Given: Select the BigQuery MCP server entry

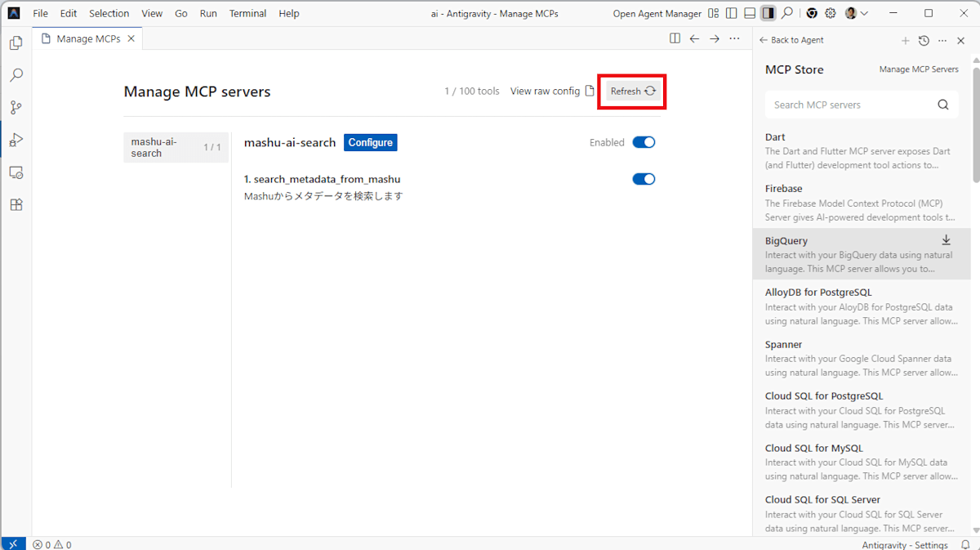Looking at the screenshot, I should [862, 254].
